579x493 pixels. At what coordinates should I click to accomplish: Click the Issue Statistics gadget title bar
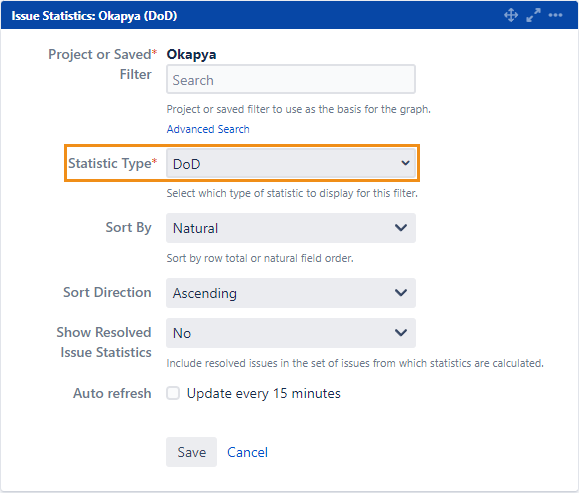click(290, 16)
